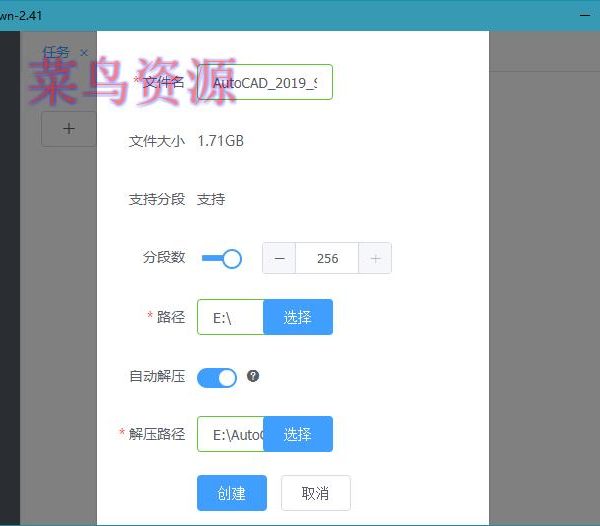Click the 支持分段 label text

(157, 199)
